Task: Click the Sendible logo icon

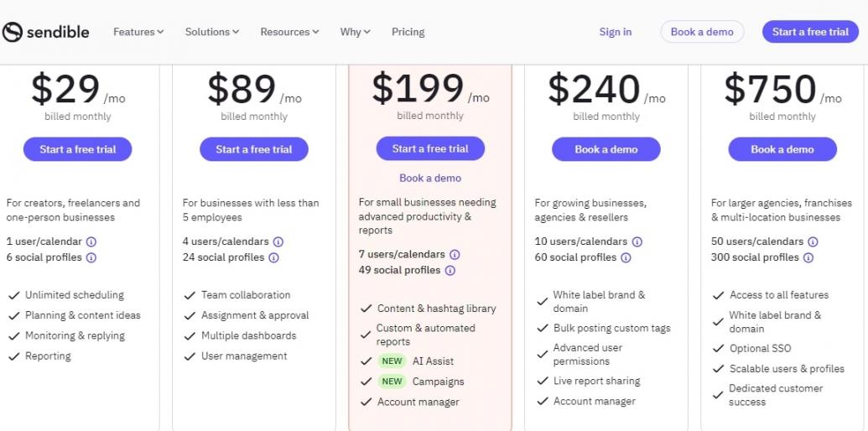Action: 12,32
